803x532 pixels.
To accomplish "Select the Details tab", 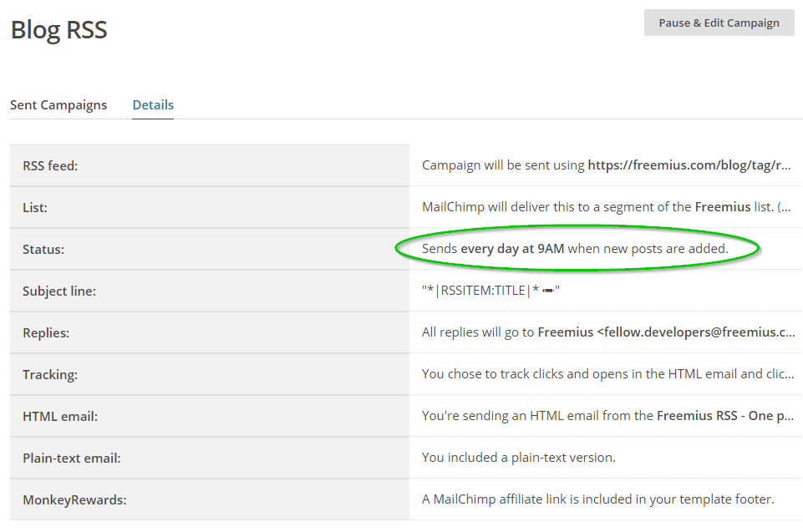I will (x=153, y=105).
